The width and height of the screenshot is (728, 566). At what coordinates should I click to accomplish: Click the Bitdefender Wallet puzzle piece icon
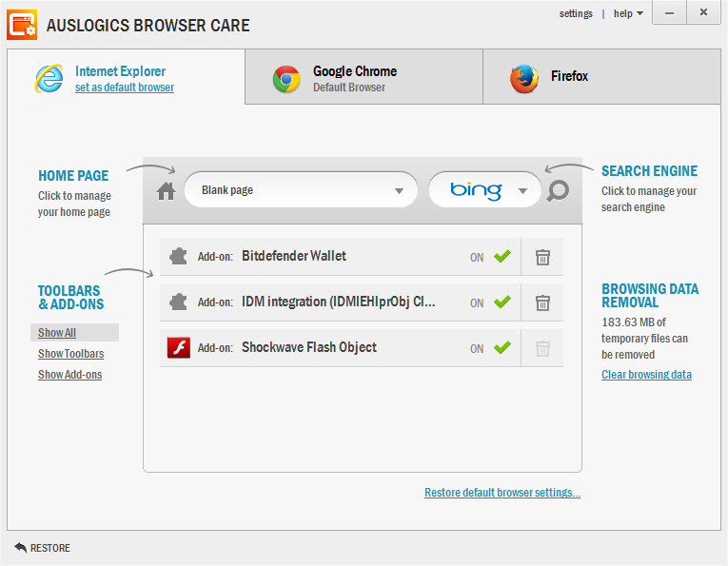pyautogui.click(x=178, y=256)
